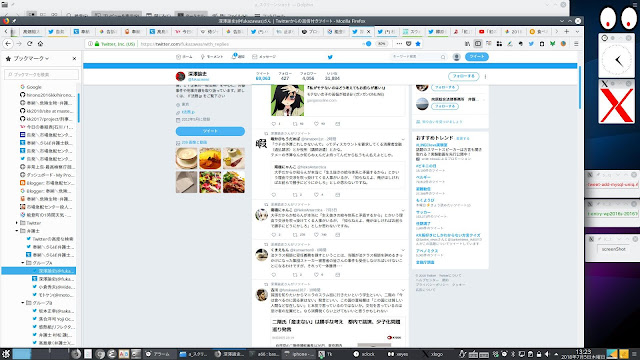Click the Twitter search magnifier icon

pyautogui.click(x=443, y=57)
